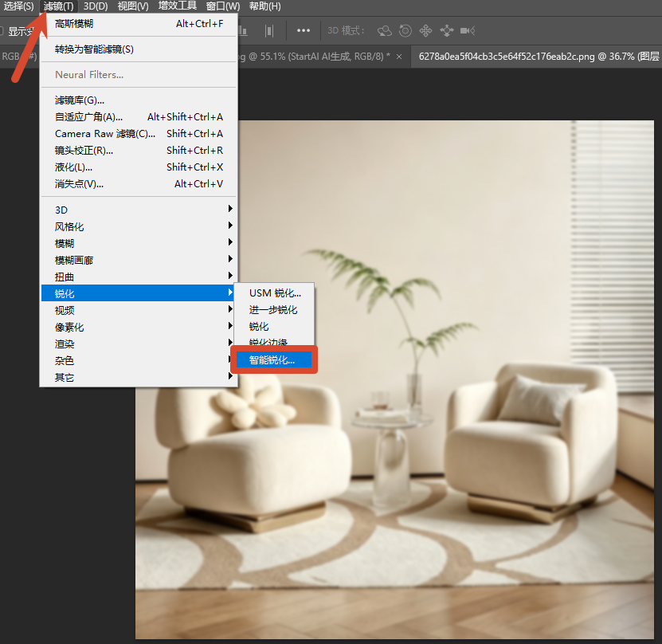The image size is (662, 644).
Task: Choose 进一步锐化 from the submenu
Action: pyautogui.click(x=275, y=310)
